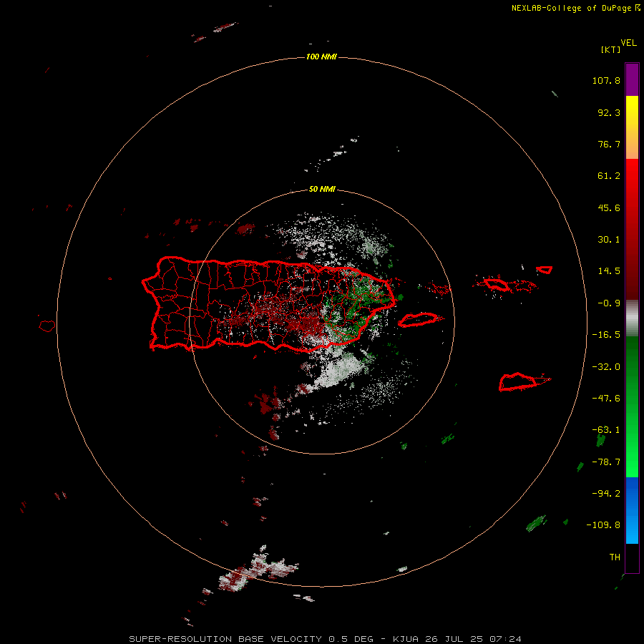The width and height of the screenshot is (644, 644).
Task: Click the TH legend label
Action: 615,557
